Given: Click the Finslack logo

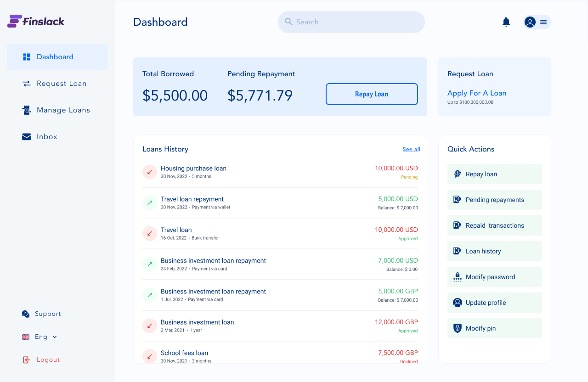Looking at the screenshot, I should point(36,21).
